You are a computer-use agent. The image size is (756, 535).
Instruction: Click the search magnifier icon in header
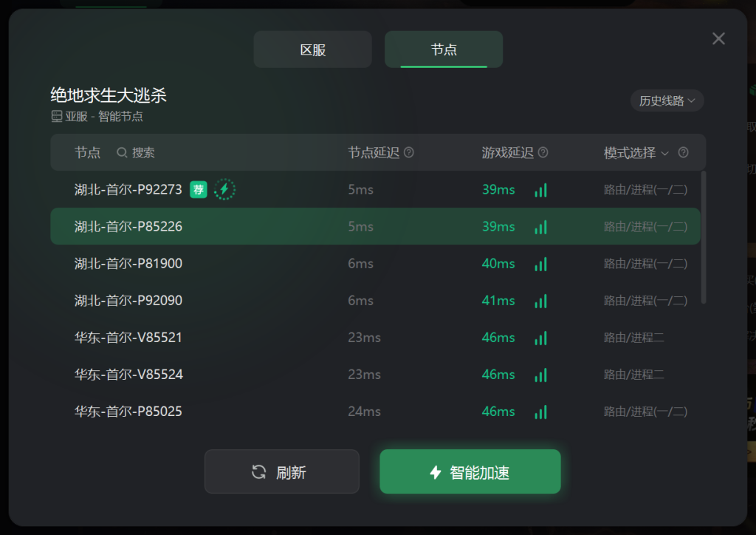[x=122, y=153]
